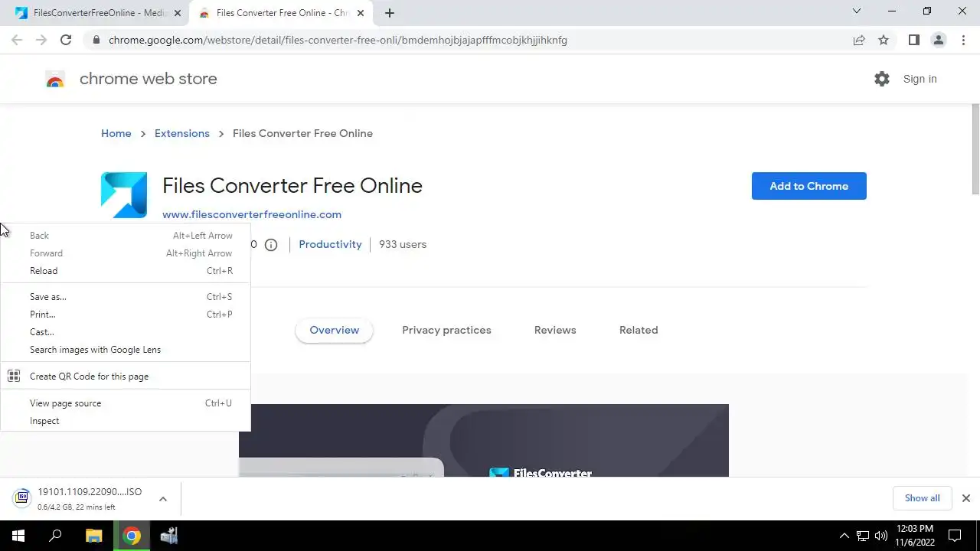
Task: Select Reload from the context menu
Action: (126, 271)
